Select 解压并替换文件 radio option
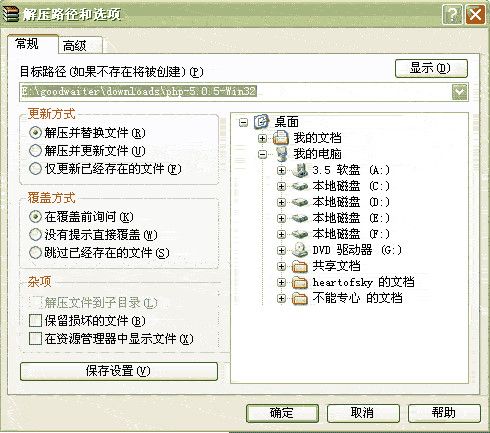 tap(35, 133)
